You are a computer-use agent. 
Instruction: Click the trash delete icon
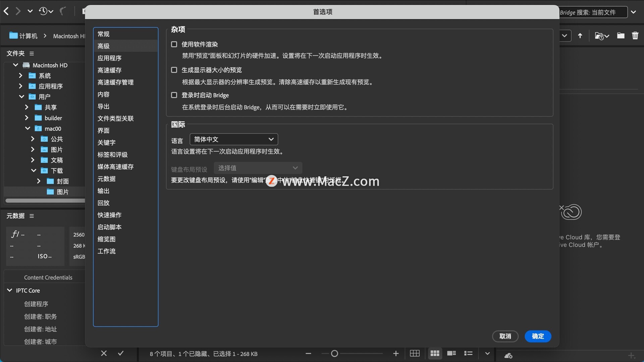pos(635,36)
